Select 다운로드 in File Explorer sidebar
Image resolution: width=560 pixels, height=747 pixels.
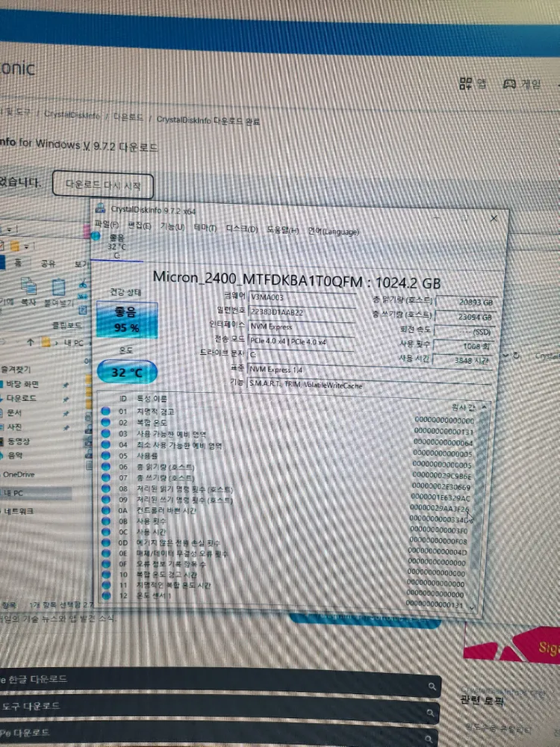(x=22, y=398)
